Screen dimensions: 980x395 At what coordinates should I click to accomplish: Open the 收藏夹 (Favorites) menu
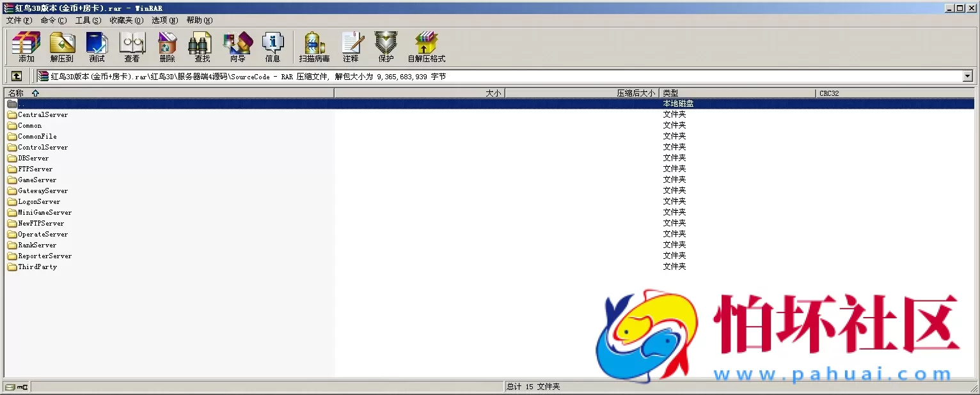coord(126,20)
